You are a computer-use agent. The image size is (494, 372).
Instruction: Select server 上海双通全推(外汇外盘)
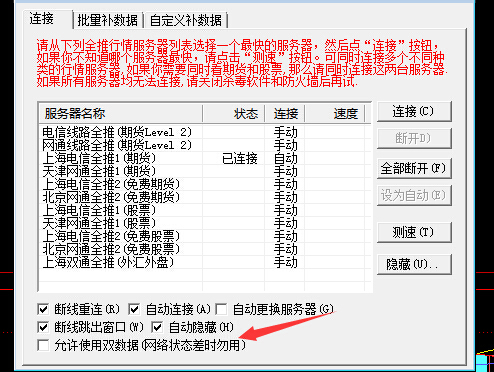click(x=108, y=262)
